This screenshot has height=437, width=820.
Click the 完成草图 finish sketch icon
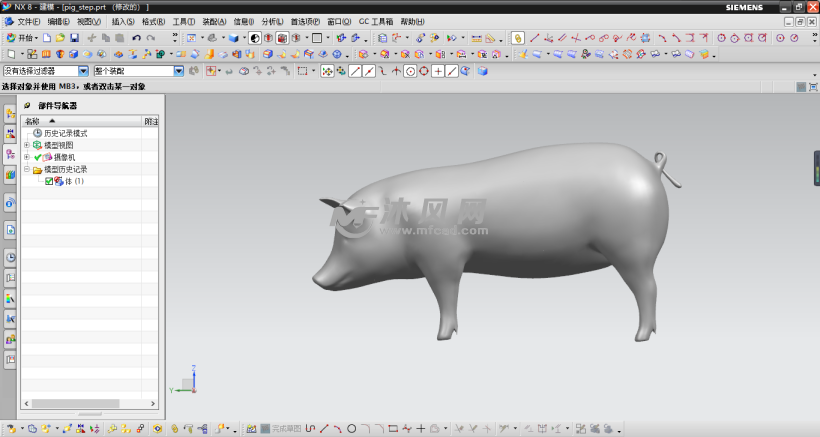tap(265, 429)
